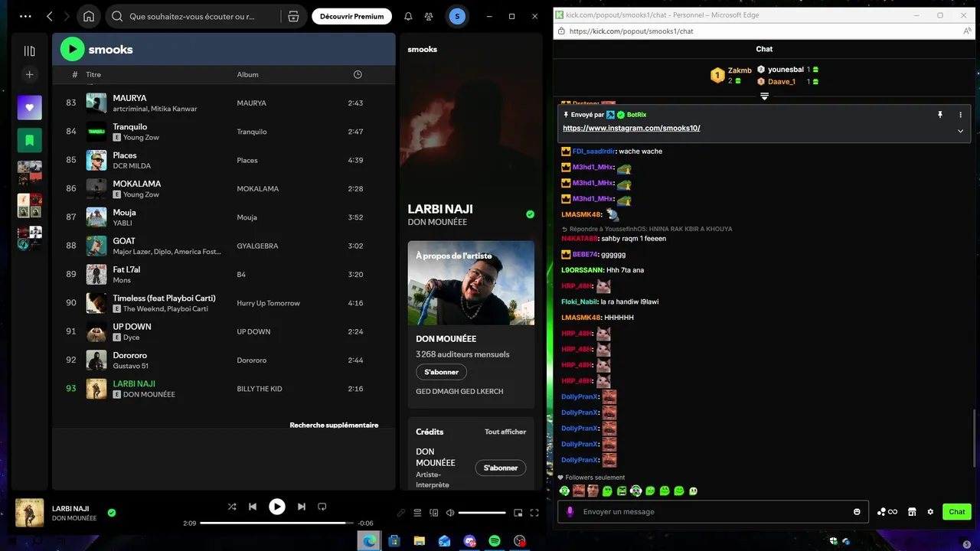The height and width of the screenshot is (551, 980).
Task: Play the smooks playlist
Action: coord(72,49)
